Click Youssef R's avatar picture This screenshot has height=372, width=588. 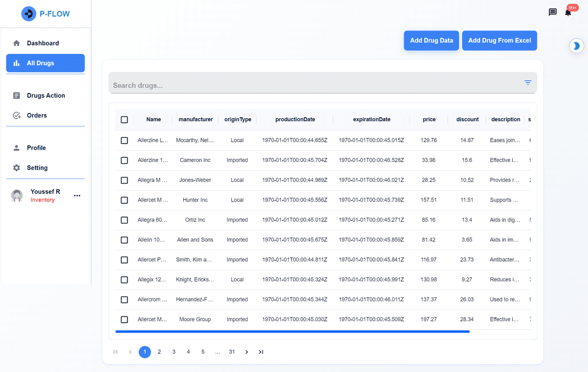(x=17, y=195)
